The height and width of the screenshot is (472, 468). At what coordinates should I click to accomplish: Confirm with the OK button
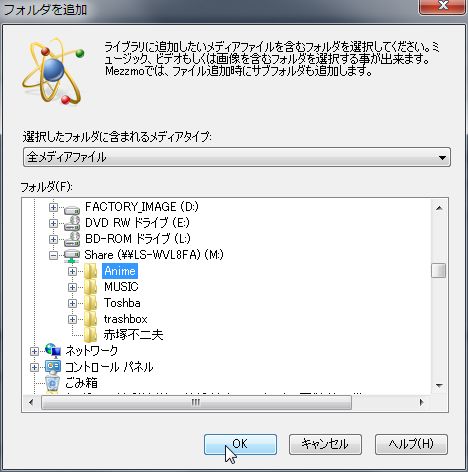[240, 444]
